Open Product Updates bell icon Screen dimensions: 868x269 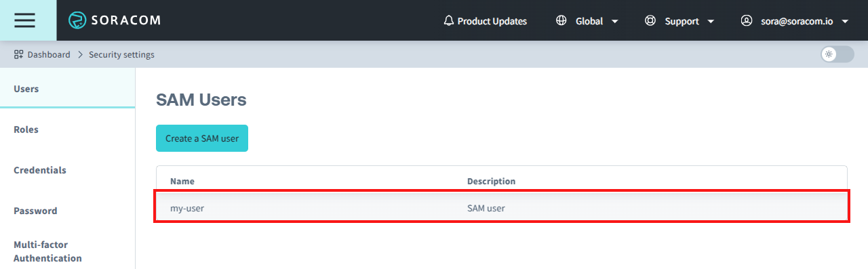448,21
